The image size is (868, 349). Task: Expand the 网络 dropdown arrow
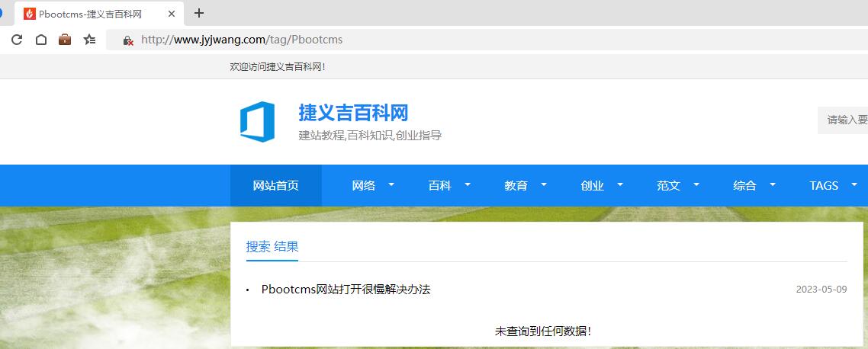click(x=391, y=184)
